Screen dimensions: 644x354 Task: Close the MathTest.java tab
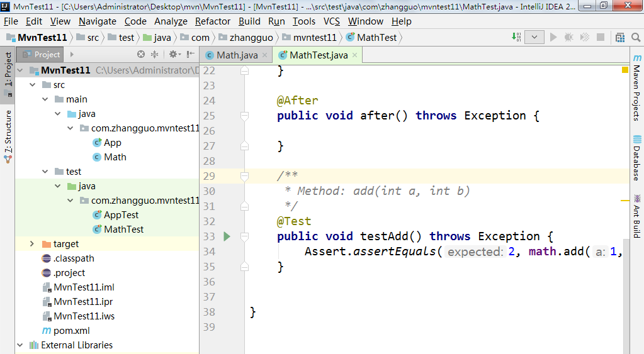354,55
